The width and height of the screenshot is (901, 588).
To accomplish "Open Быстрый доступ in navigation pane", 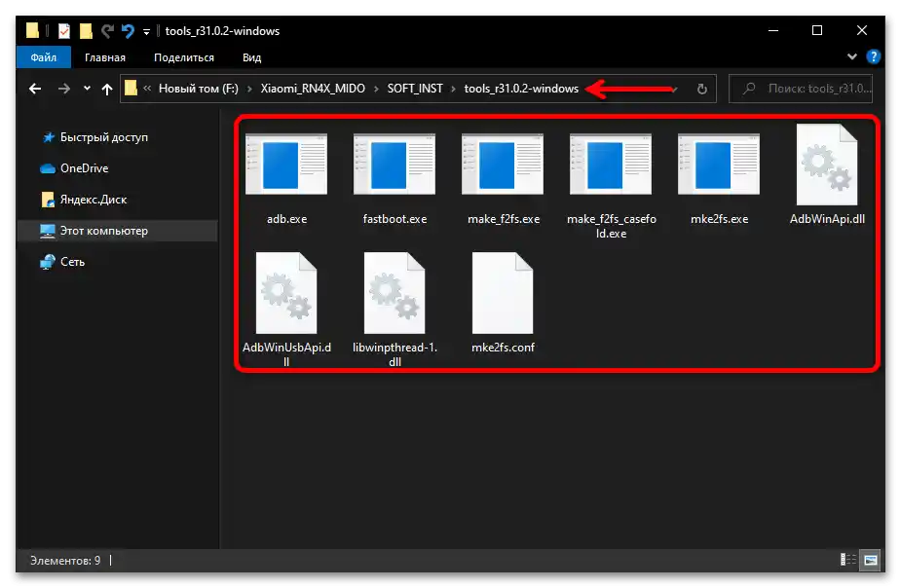I will point(104,137).
